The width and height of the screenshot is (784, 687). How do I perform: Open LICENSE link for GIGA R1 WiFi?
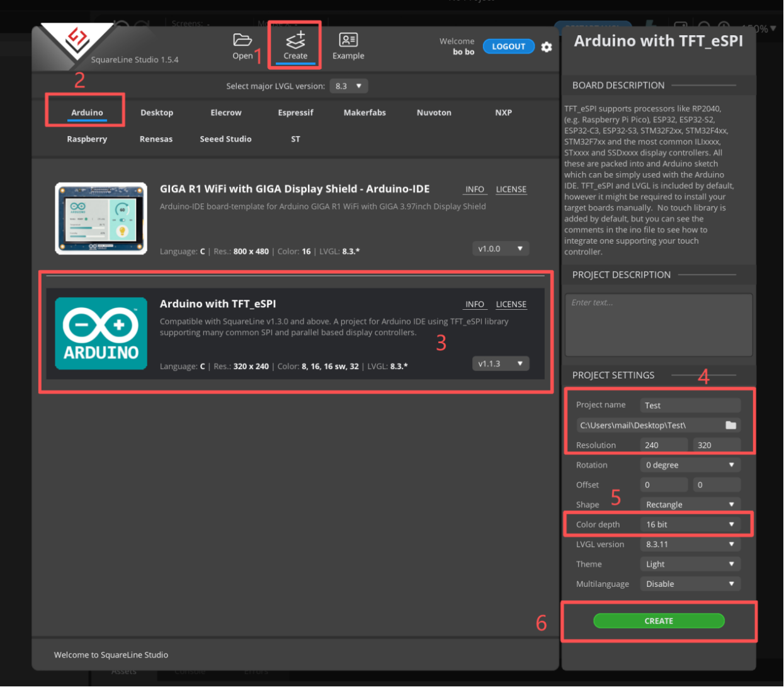click(511, 190)
